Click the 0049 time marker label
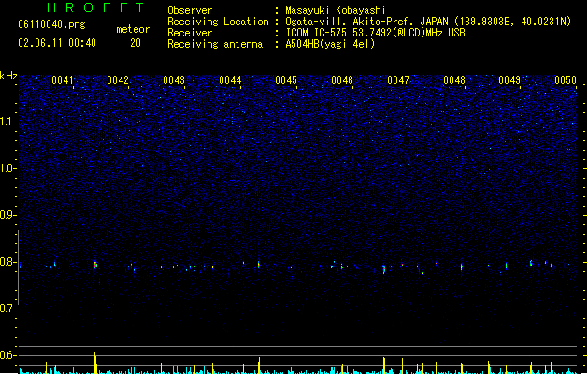Viewport: 588px width, 374px height. click(x=509, y=80)
